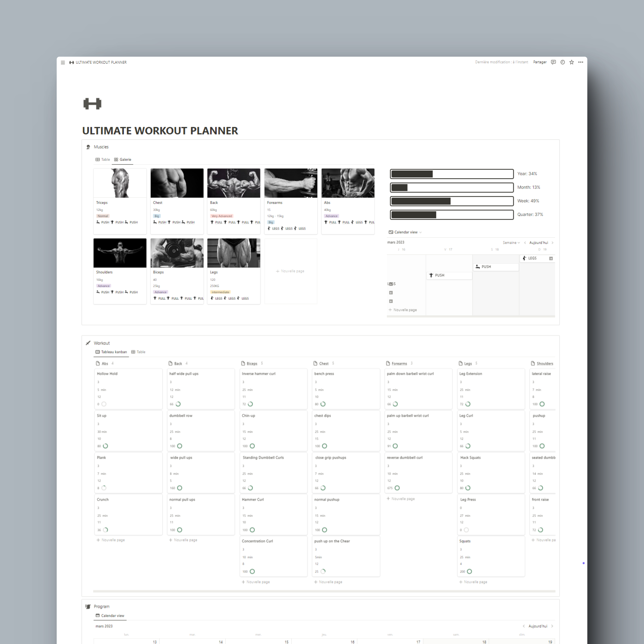Image resolution: width=644 pixels, height=644 pixels.
Task: Click the Quarter 37% progress bar
Action: coord(452,215)
